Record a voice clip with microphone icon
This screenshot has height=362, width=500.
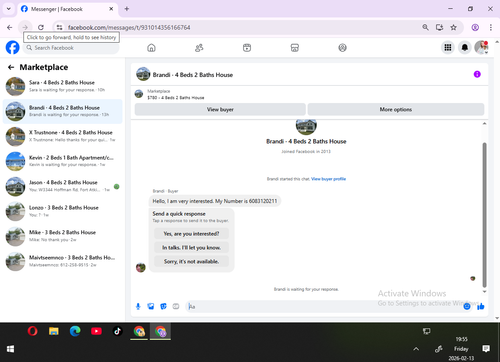point(138,306)
